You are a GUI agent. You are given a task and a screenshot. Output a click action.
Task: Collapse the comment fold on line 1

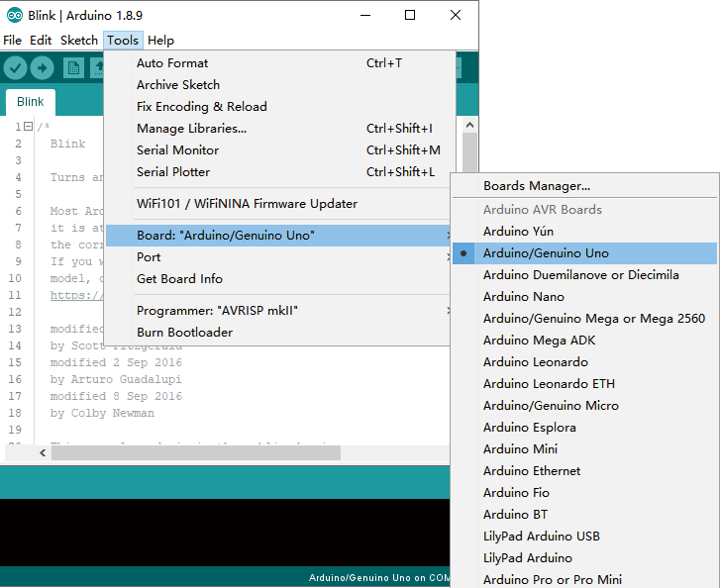(28, 127)
